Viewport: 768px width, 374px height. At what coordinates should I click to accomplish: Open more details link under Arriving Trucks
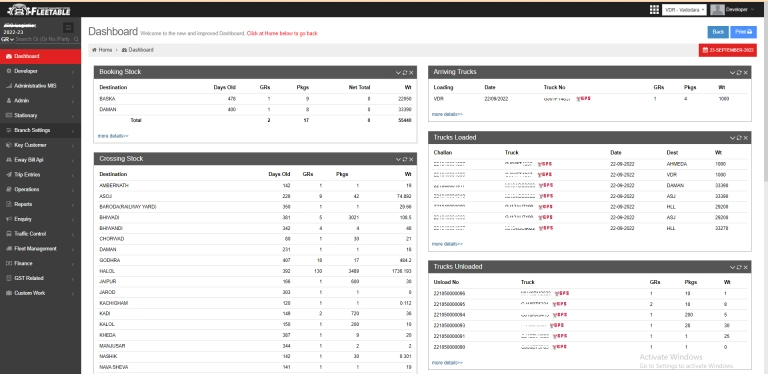point(447,114)
